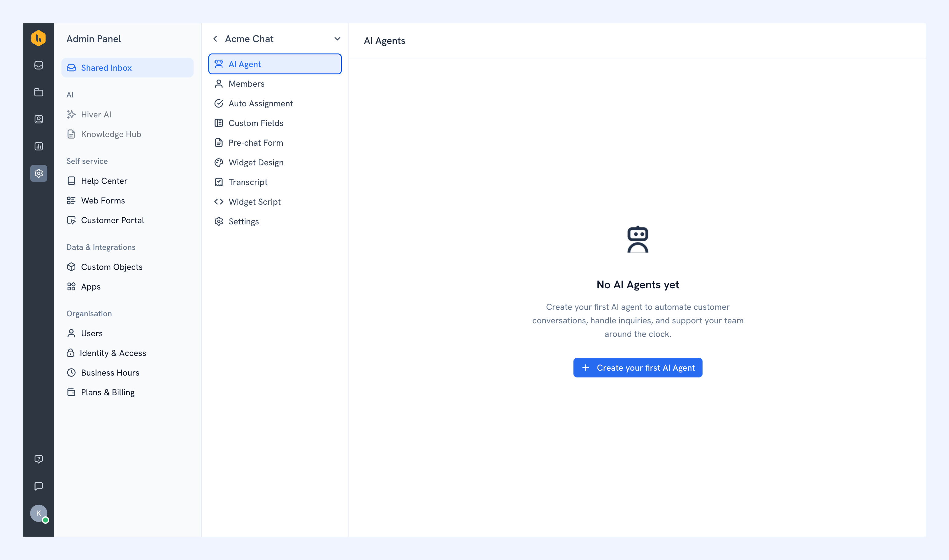Open the Members menu item
The width and height of the screenshot is (949, 560).
pos(275,84)
